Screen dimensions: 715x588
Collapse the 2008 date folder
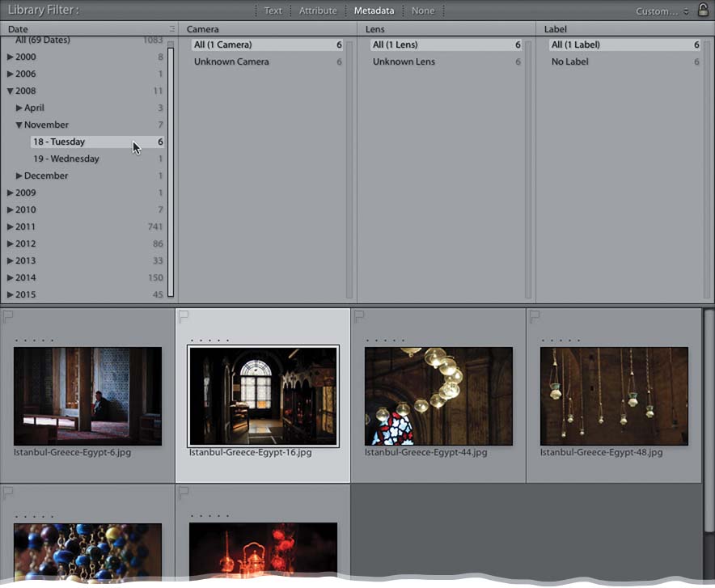pos(11,91)
